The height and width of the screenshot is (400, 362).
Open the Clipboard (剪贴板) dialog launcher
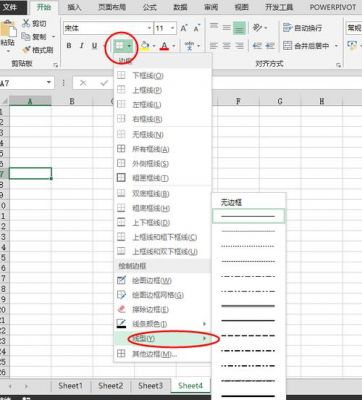[56, 65]
